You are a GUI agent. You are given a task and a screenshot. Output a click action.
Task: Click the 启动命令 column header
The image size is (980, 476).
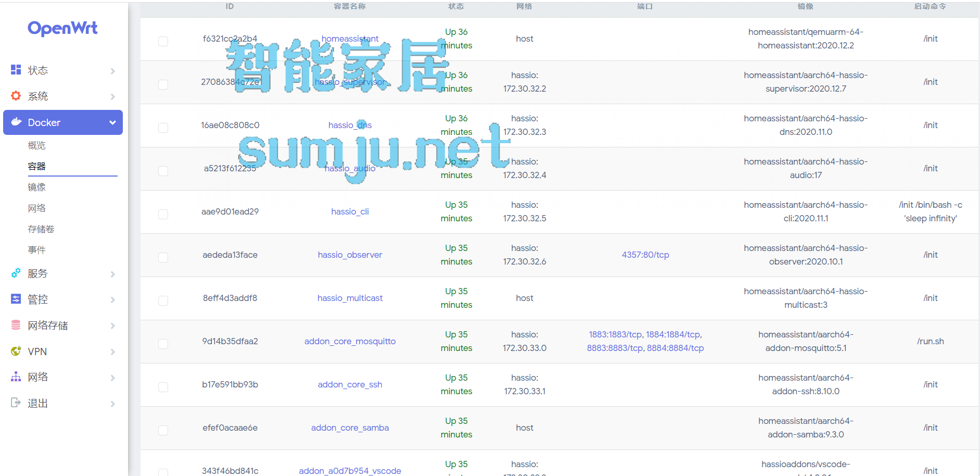[931, 6]
